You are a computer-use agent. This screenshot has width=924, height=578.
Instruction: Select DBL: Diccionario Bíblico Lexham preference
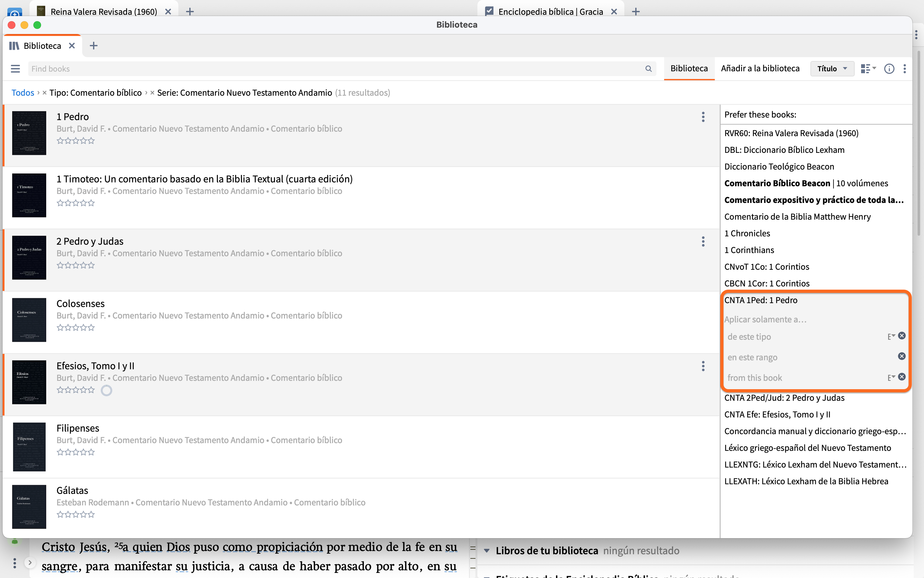784,150
